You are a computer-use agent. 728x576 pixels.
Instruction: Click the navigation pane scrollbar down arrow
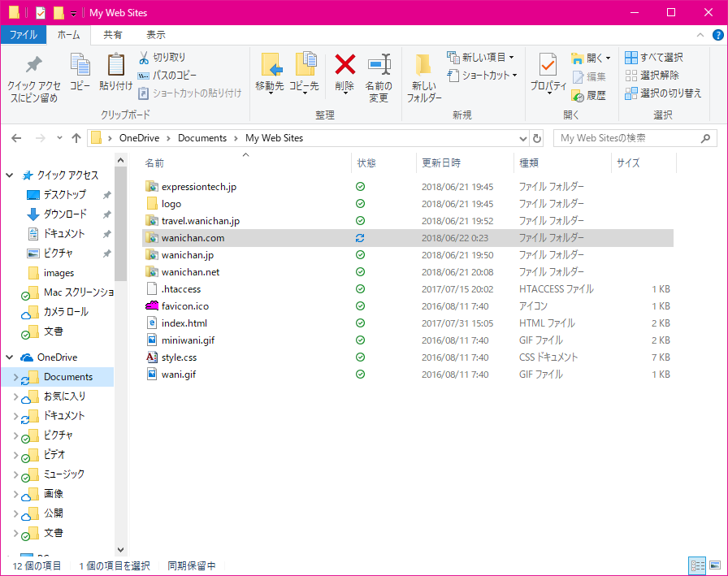pyautogui.click(x=121, y=549)
